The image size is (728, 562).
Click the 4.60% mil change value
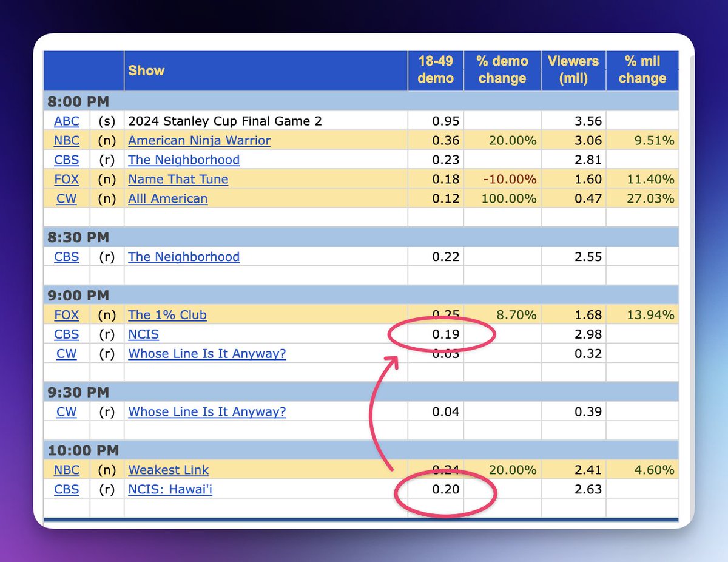pyautogui.click(x=654, y=470)
